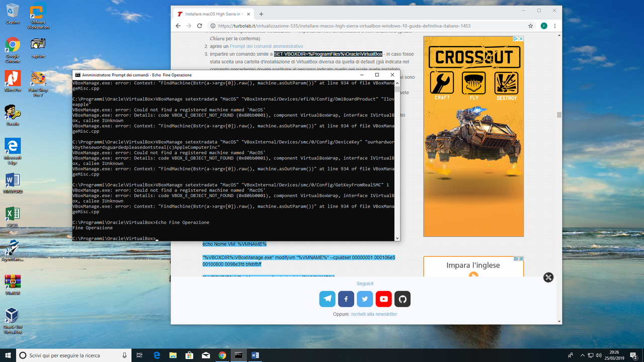Open the Telegram social button
The height and width of the screenshot is (362, 644).
[327, 299]
